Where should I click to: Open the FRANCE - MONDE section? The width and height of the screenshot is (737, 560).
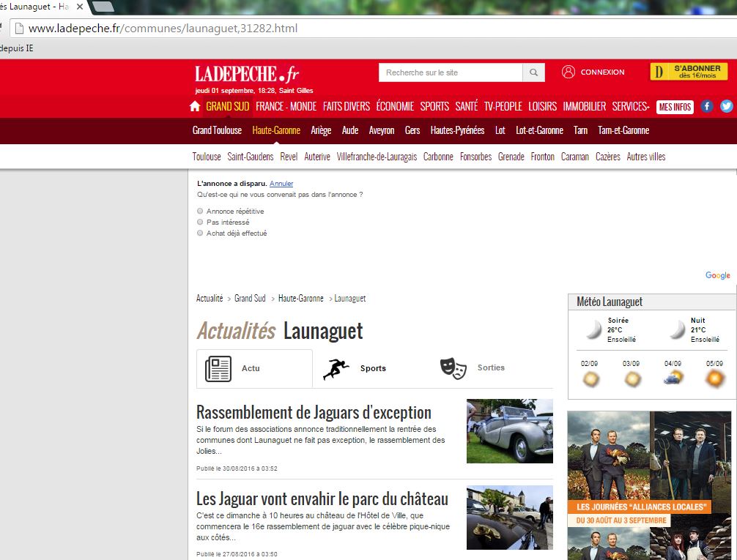[286, 107]
